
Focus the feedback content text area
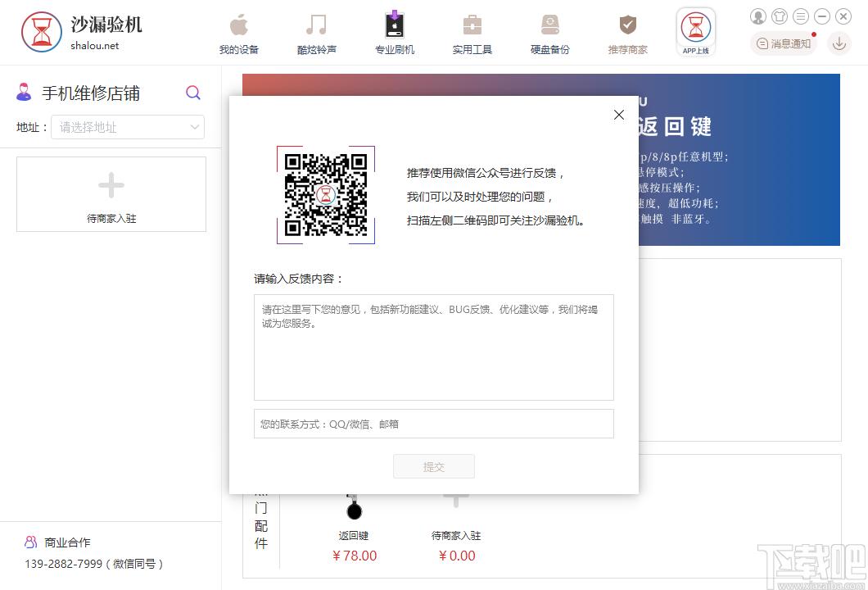[x=434, y=347]
